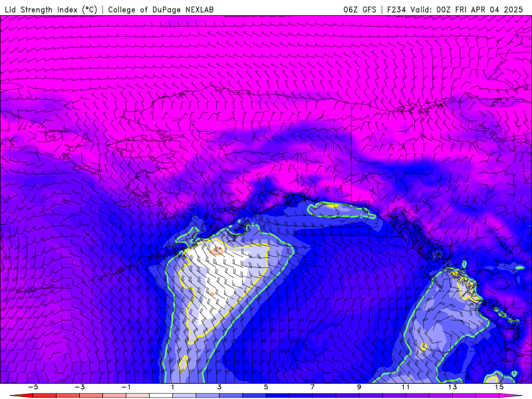Select the pale pink colorbar segment below -1
Image resolution: width=532 pixels, height=399 pixels.
(138, 396)
